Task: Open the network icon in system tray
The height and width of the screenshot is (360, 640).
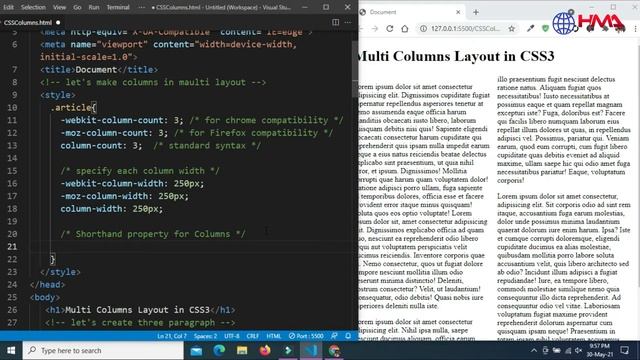Action: pyautogui.click(x=568, y=351)
